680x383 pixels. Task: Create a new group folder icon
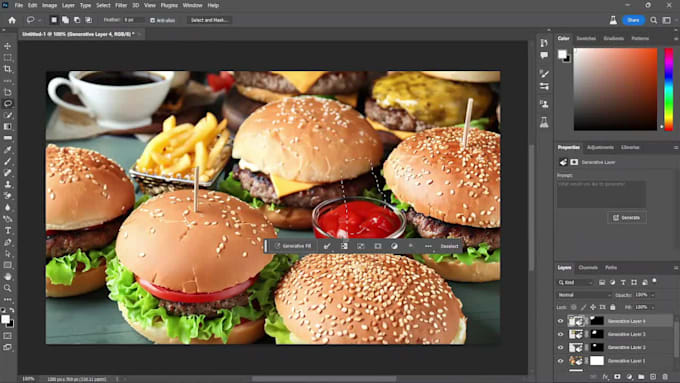tap(641, 376)
